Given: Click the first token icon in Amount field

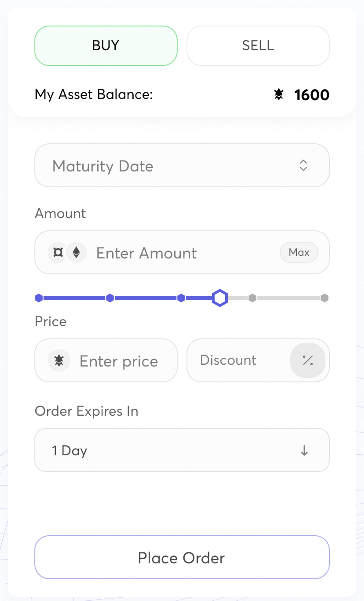Looking at the screenshot, I should tap(58, 252).
